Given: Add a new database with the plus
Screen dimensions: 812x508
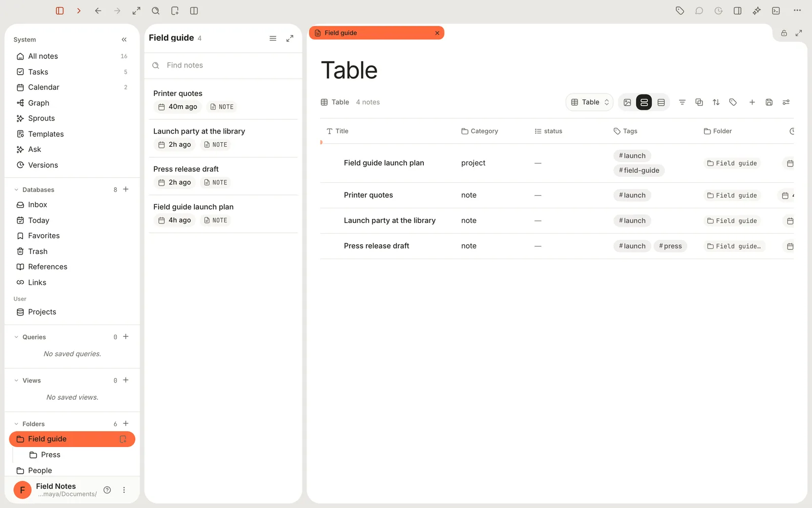Looking at the screenshot, I should point(126,189).
